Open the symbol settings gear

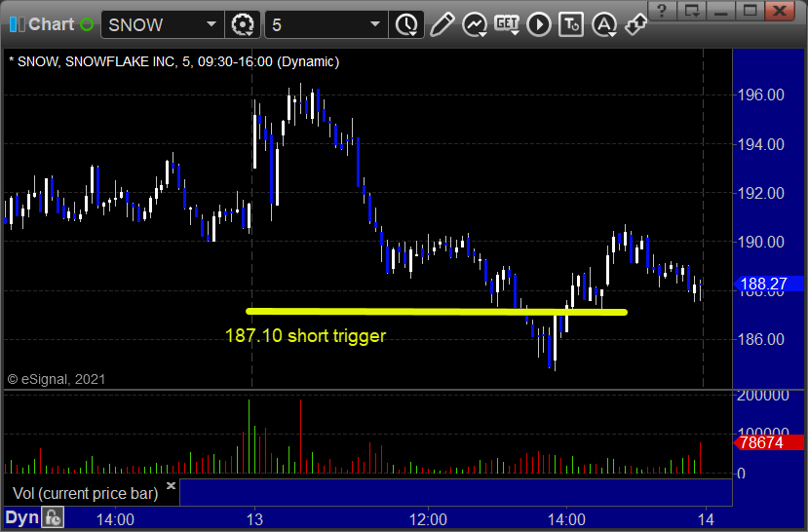coord(243,24)
